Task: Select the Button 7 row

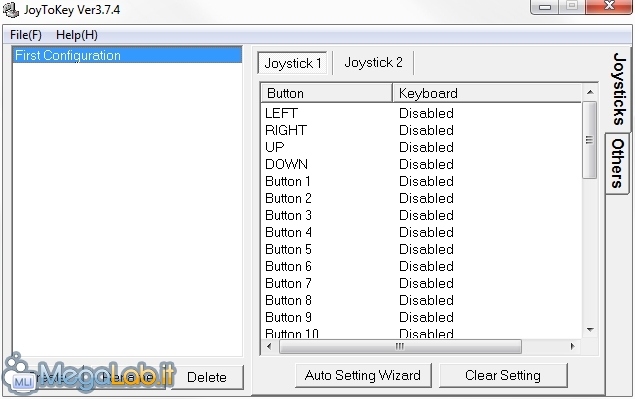Action: click(x=421, y=284)
